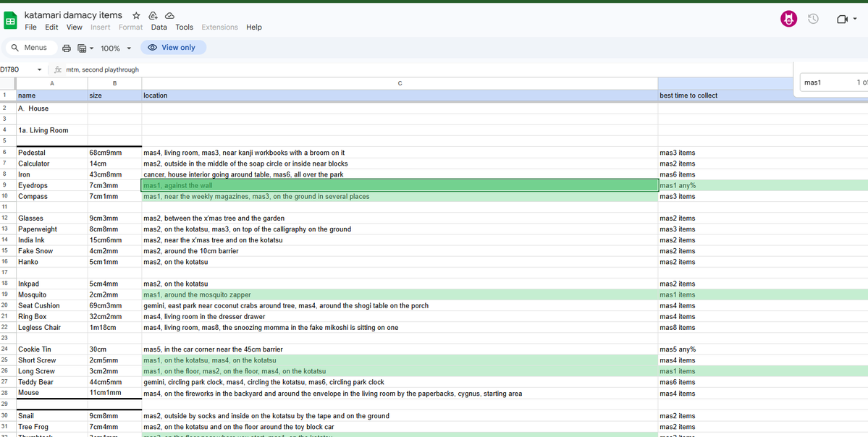This screenshot has width=868, height=437.
Task: Select the '1a. Living Room' cell
Action: click(52, 130)
